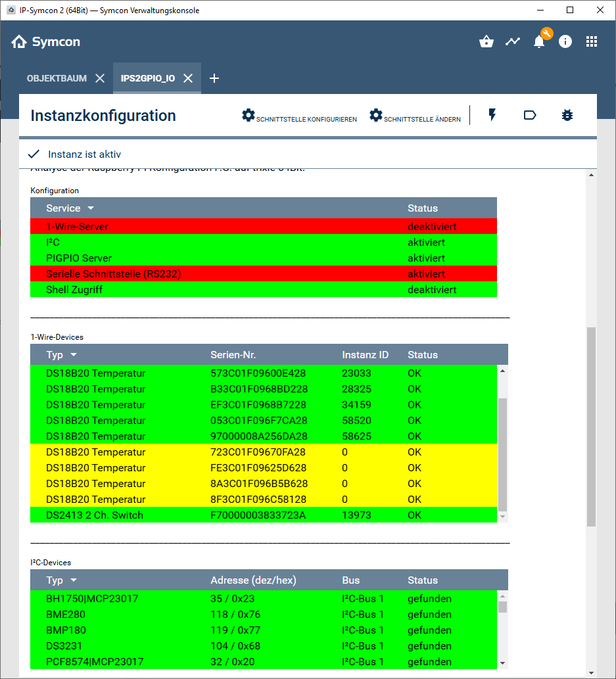Open the notifications bell icon
The width and height of the screenshot is (616, 679).
(539, 42)
